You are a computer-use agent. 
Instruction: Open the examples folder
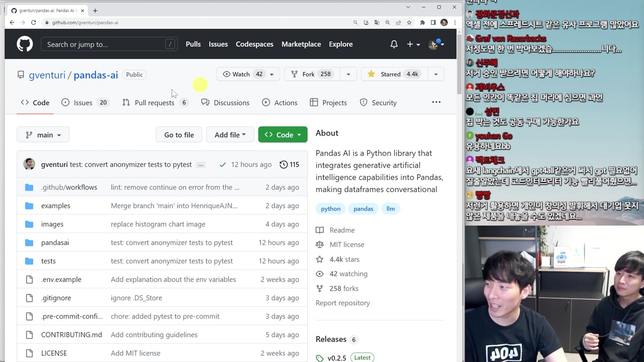56,205
